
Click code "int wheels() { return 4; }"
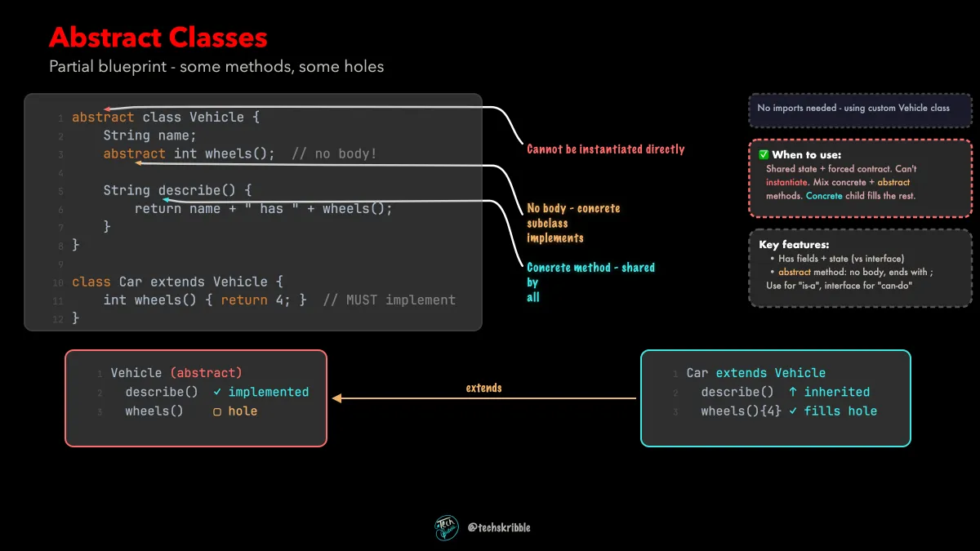[205, 300]
